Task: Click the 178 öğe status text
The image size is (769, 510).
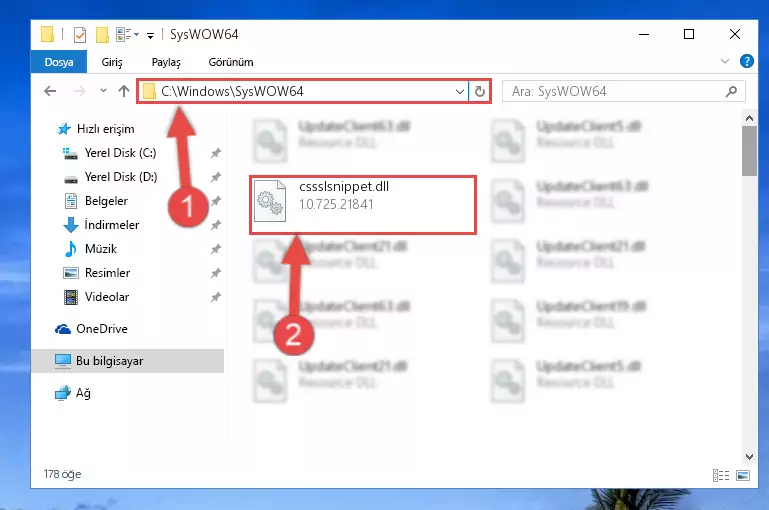Action: coord(62,474)
